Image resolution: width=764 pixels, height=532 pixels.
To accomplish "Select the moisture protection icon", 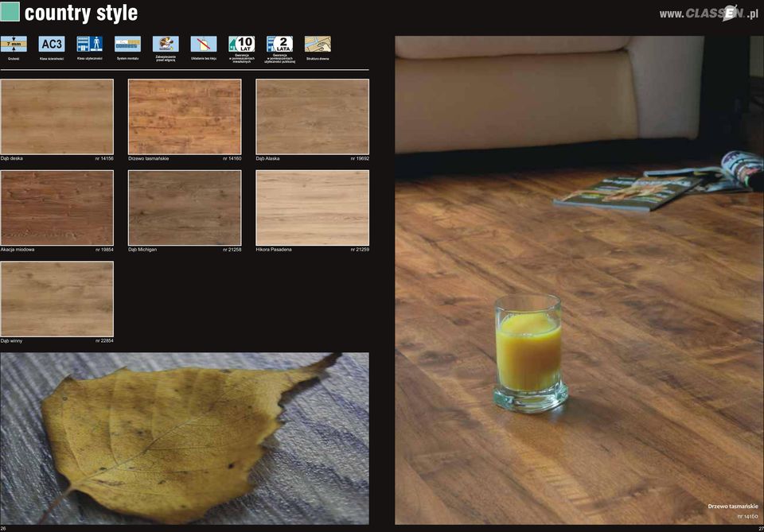I will click(166, 44).
